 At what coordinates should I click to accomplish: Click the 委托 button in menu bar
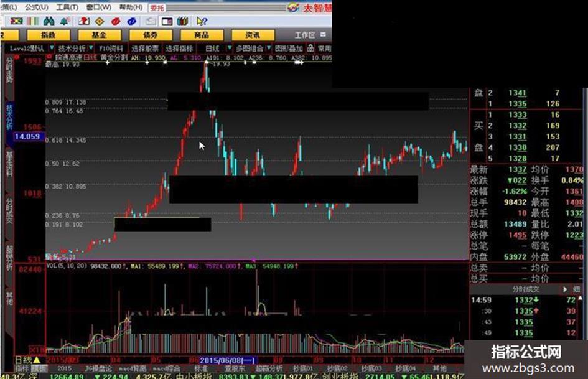[x=157, y=7]
